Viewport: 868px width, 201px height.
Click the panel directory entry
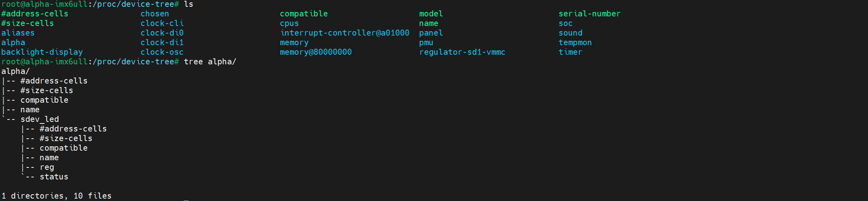coord(431,33)
